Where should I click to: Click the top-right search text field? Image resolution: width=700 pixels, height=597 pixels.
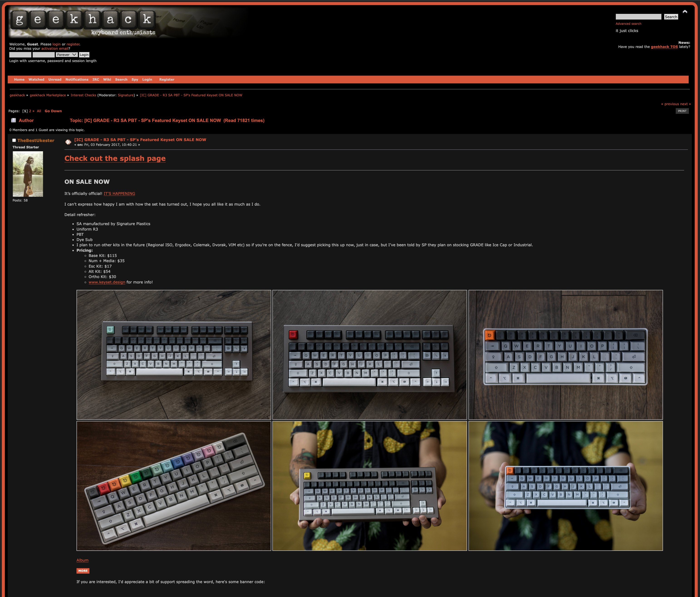pos(638,17)
